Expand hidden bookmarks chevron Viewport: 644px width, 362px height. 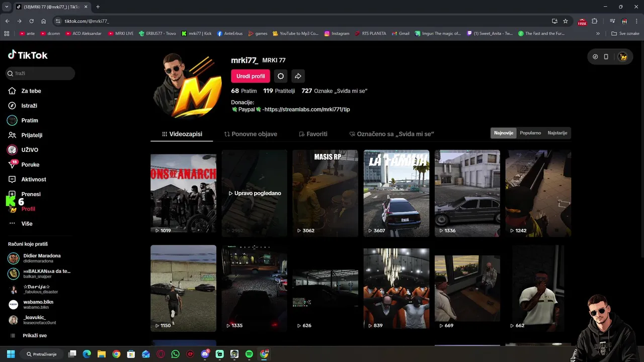(x=598, y=34)
